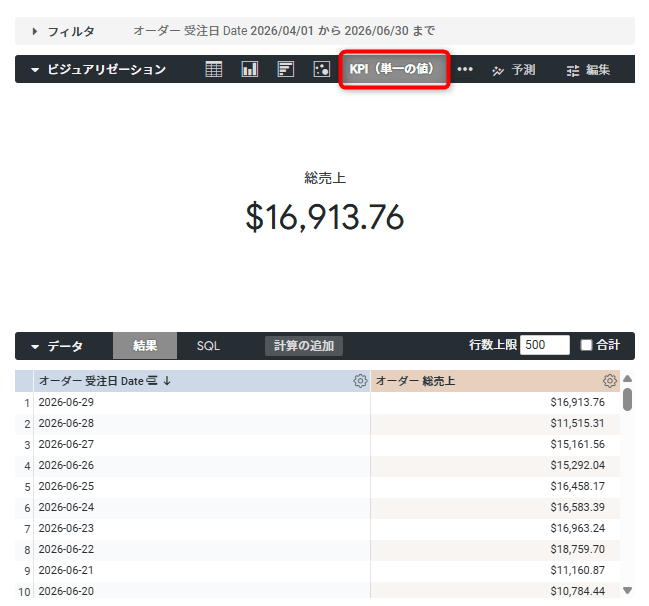Click the 2026-06-23 date cell
Viewport: 649px width, 606px height.
coord(202,529)
